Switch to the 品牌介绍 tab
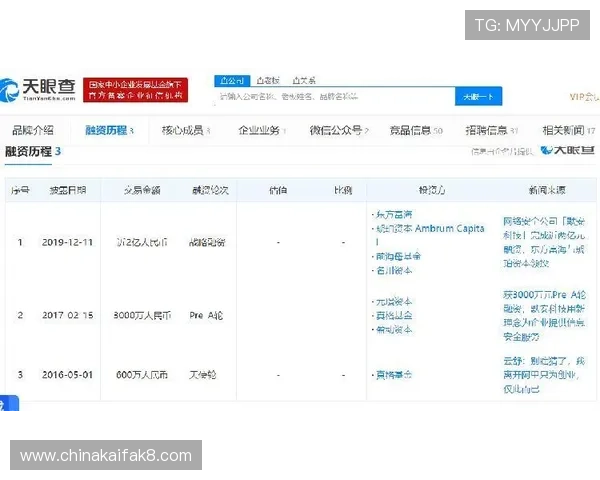The height and width of the screenshot is (480, 600). pyautogui.click(x=33, y=131)
